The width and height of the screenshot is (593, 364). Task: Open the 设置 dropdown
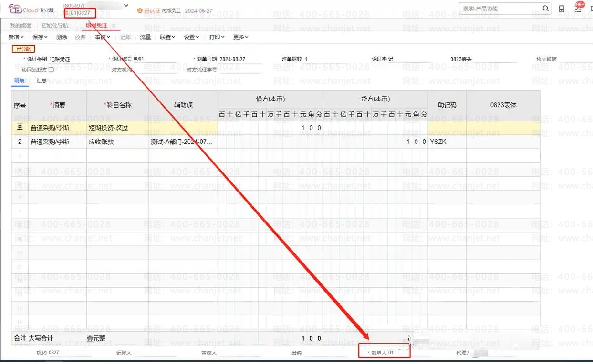click(192, 37)
